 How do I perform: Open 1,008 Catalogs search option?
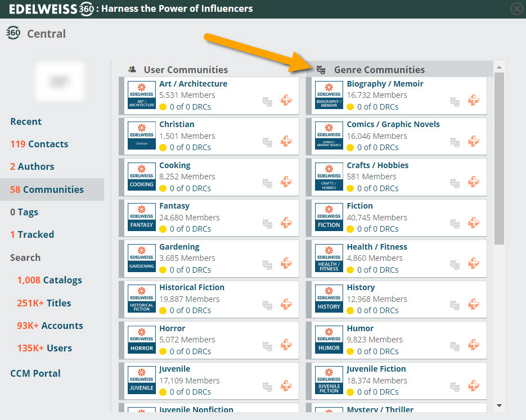click(x=50, y=280)
